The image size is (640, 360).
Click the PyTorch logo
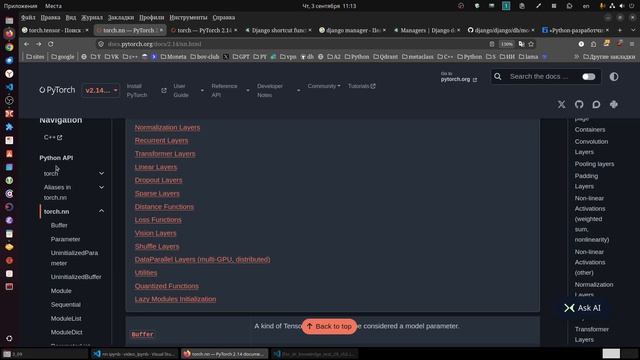(x=57, y=90)
